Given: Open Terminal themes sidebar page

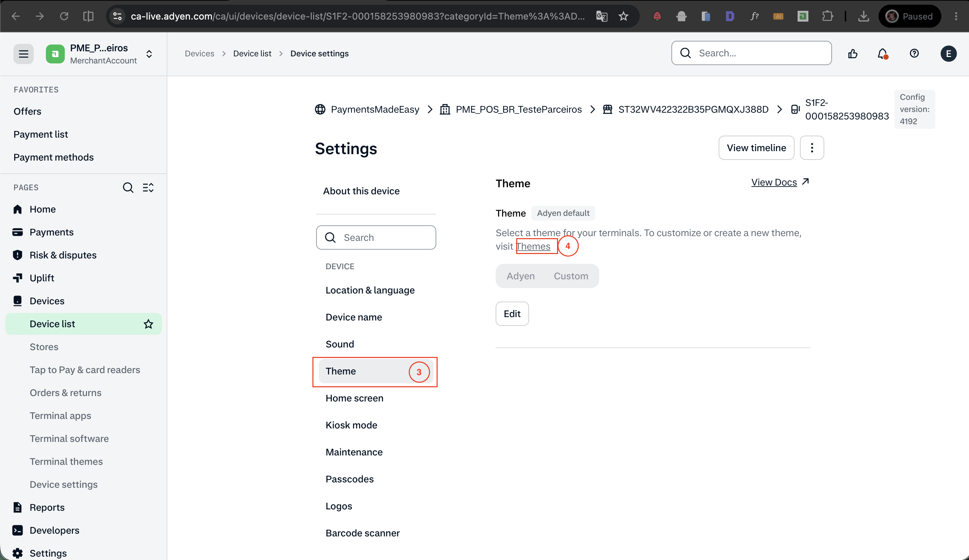Looking at the screenshot, I should tap(66, 461).
